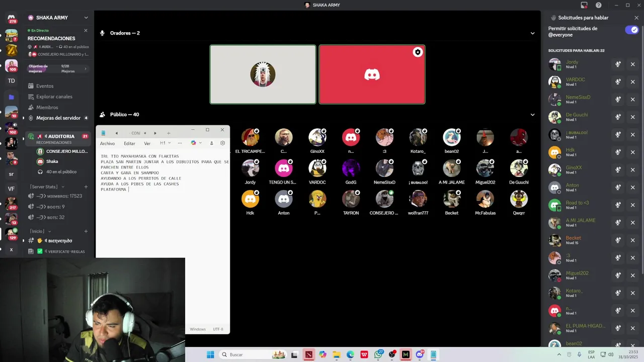Add a channel to Server Stats category
This screenshot has width=644, height=362.
(x=86, y=187)
